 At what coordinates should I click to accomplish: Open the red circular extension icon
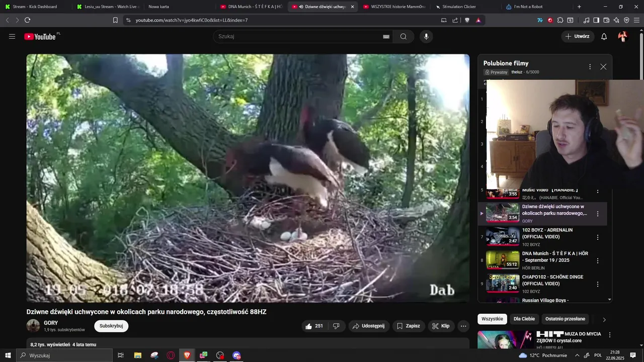pos(550,20)
